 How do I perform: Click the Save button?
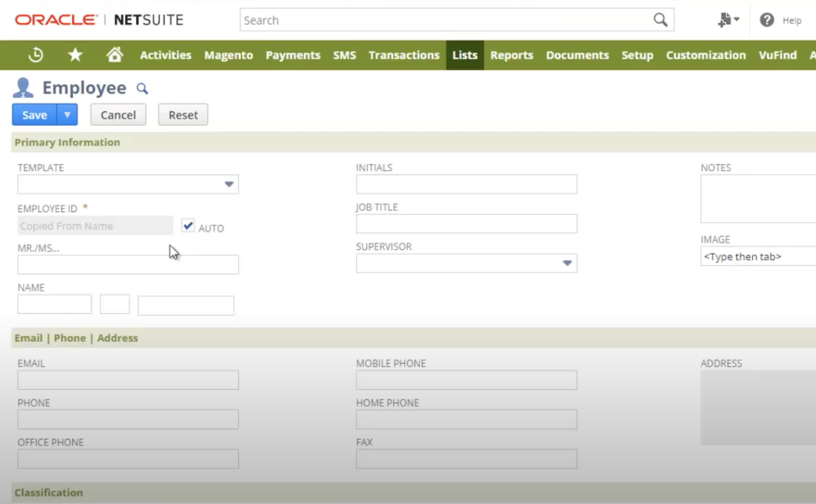[x=34, y=114]
